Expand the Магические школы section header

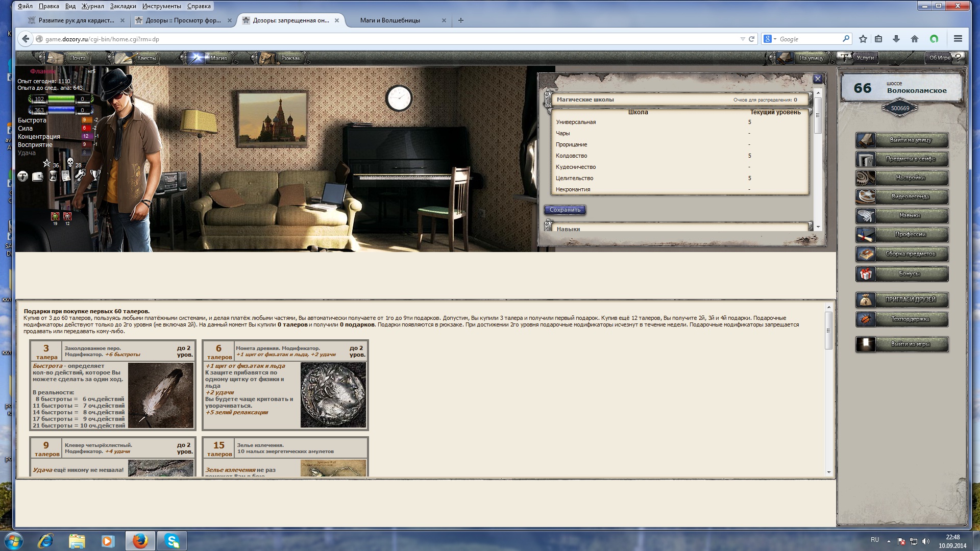[585, 99]
